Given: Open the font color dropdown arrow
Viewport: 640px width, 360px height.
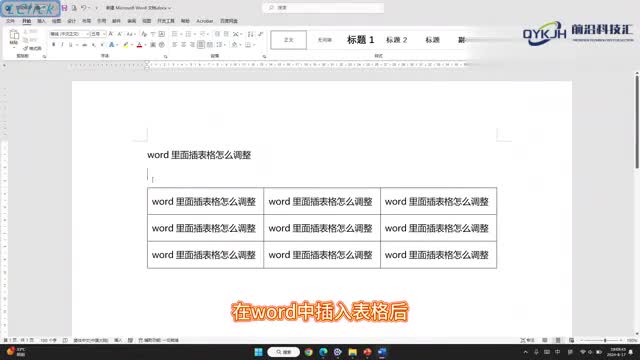Looking at the screenshot, I should tap(145, 45).
